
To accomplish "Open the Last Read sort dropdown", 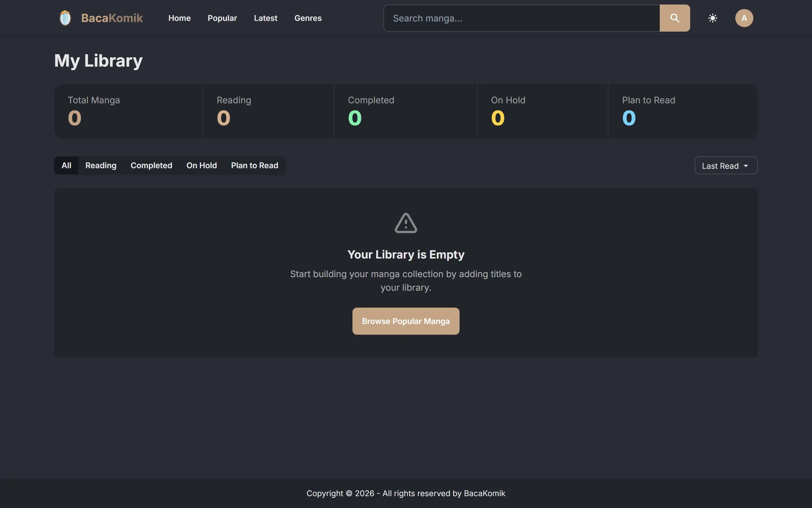I will [726, 166].
